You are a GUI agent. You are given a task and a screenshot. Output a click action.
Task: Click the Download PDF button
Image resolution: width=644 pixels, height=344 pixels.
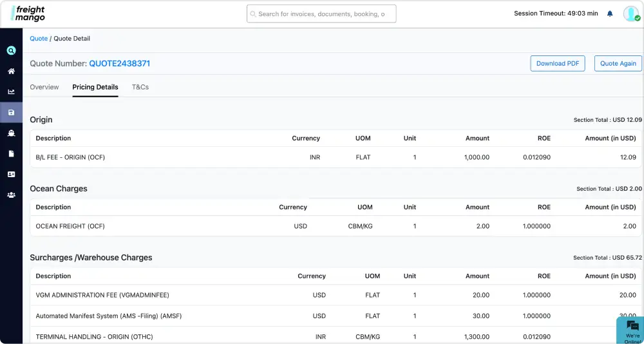coord(557,63)
